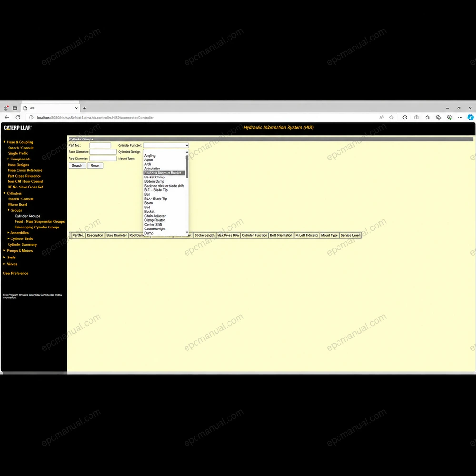Reload the HIS page
The image size is (476, 476).
point(18,118)
